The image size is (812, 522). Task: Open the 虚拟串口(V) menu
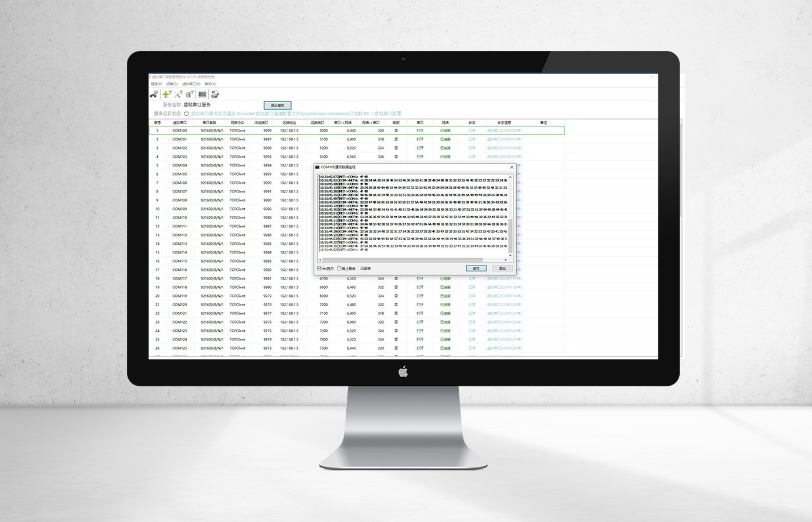pyautogui.click(x=191, y=84)
